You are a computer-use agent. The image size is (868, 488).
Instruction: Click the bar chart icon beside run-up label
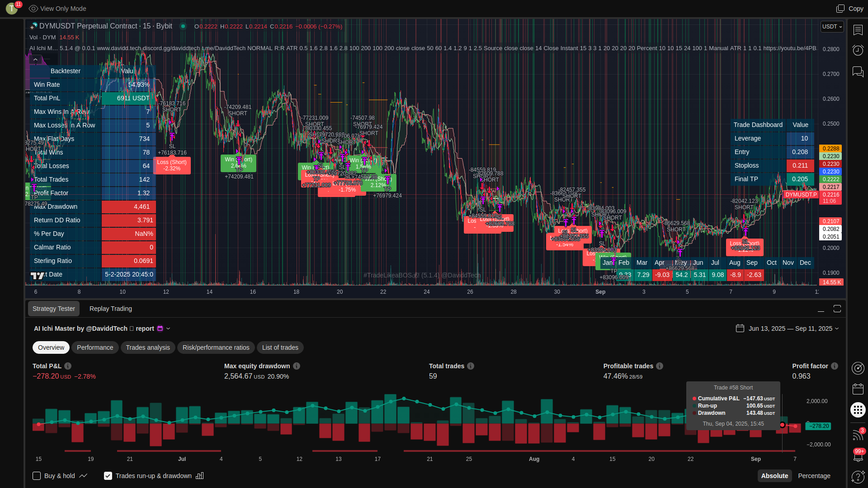[200, 475]
